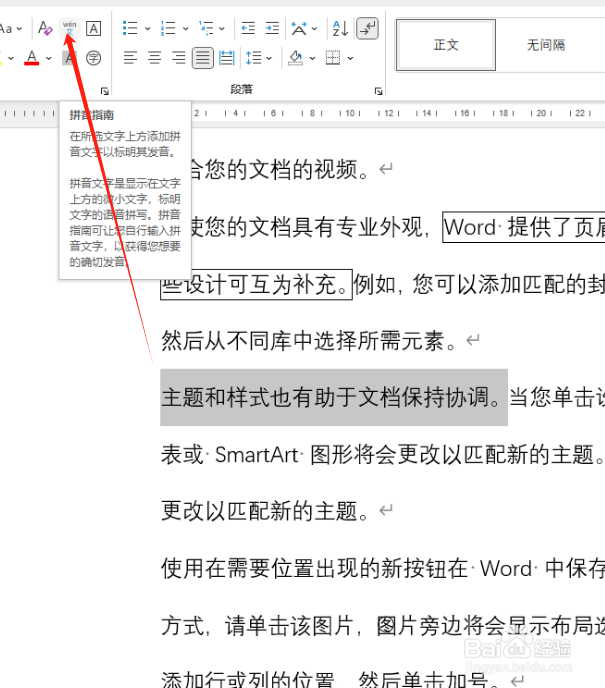605x688 pixels.
Task: Align text to the right
Action: 178,57
